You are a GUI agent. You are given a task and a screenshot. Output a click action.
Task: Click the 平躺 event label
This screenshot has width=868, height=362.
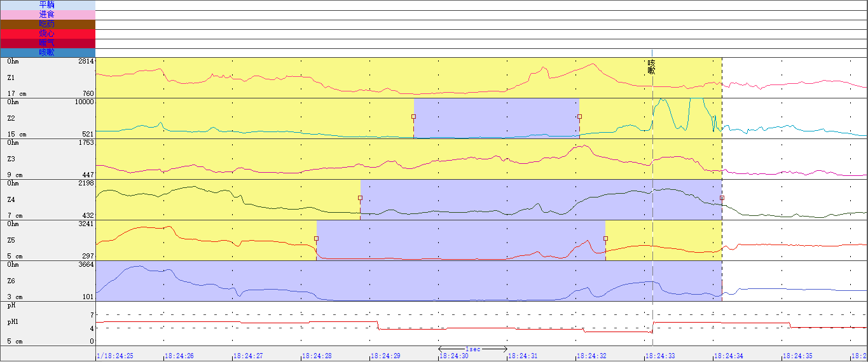[x=47, y=5]
